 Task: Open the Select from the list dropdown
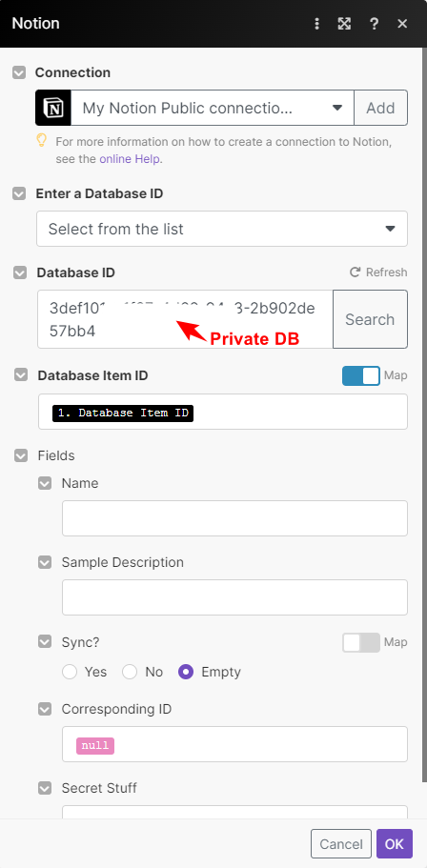click(222, 229)
